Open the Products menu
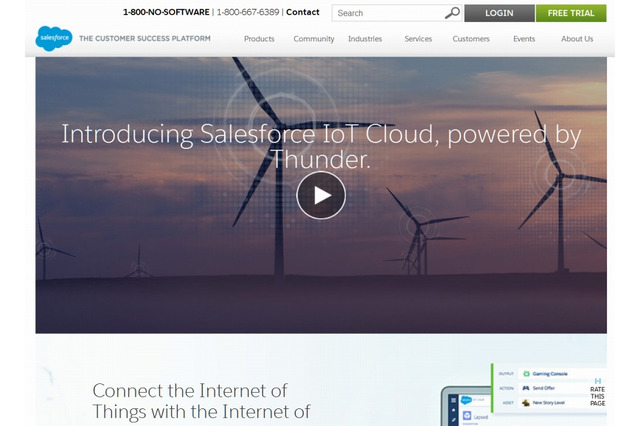640x426 pixels. coord(259,39)
